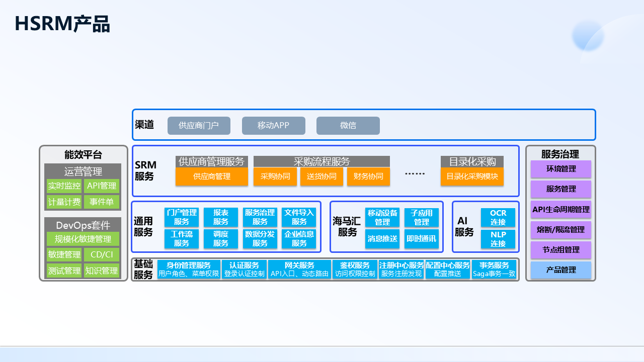
Task: Click the 采购协同 block
Action: (275, 176)
